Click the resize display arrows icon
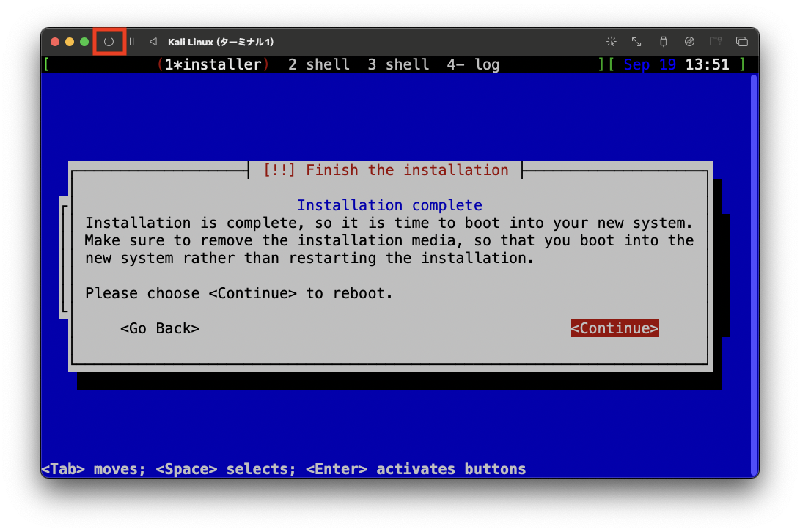 [x=635, y=42]
